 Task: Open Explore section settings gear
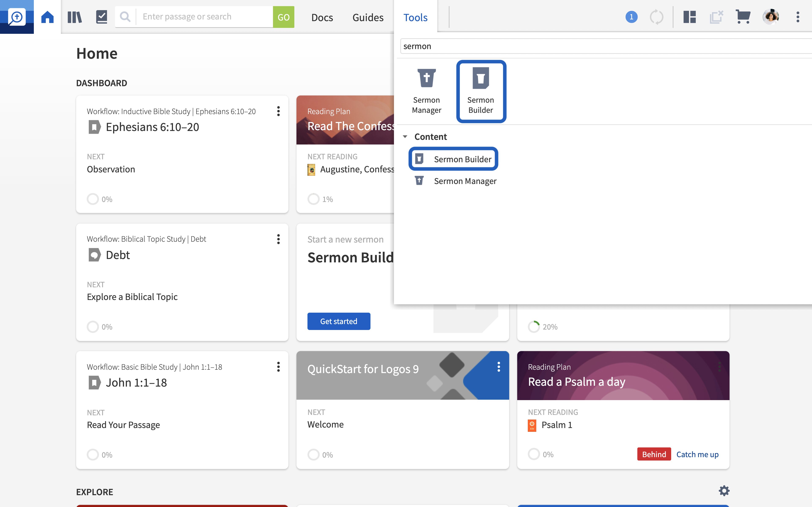[x=724, y=491]
